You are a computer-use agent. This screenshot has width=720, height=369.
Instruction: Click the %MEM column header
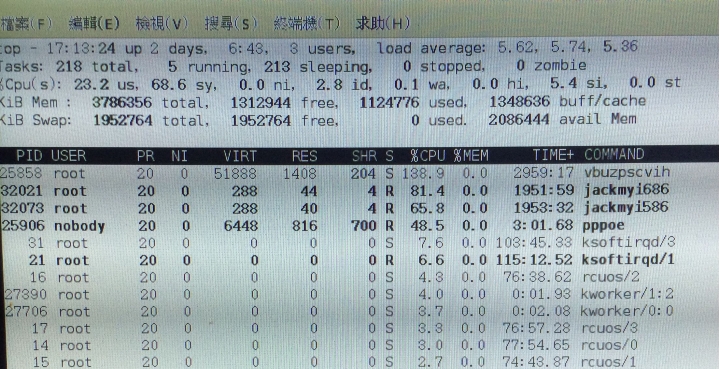[471, 156]
